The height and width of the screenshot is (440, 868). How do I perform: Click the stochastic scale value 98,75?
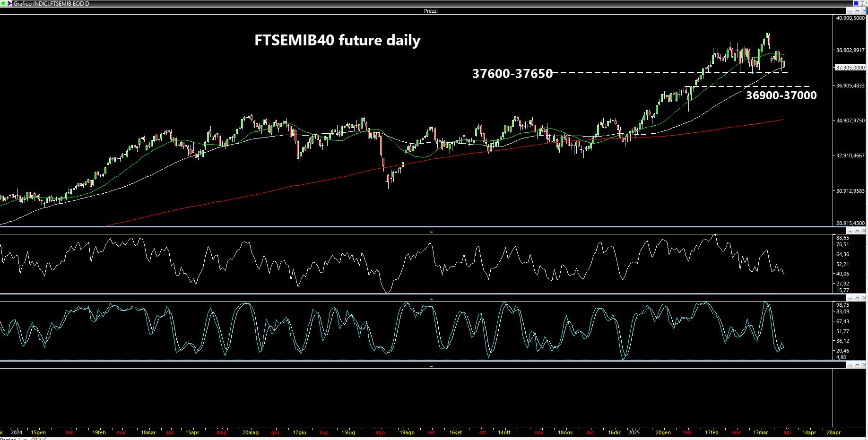coord(842,305)
